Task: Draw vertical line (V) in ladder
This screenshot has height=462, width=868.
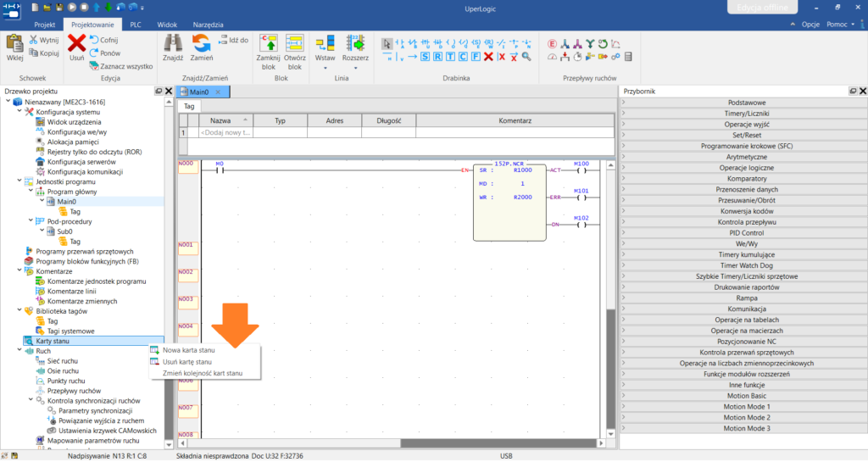Action: 399,57
